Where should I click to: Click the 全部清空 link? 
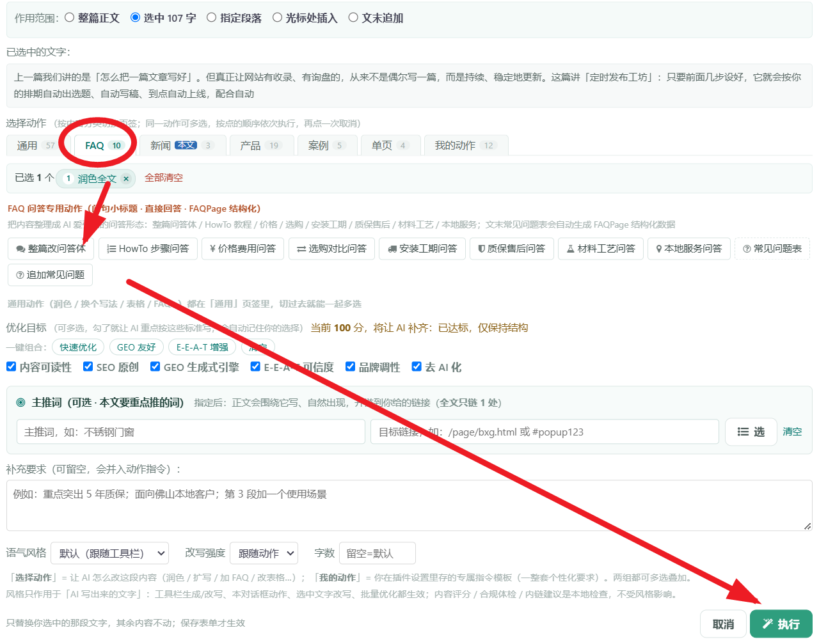coord(164,178)
